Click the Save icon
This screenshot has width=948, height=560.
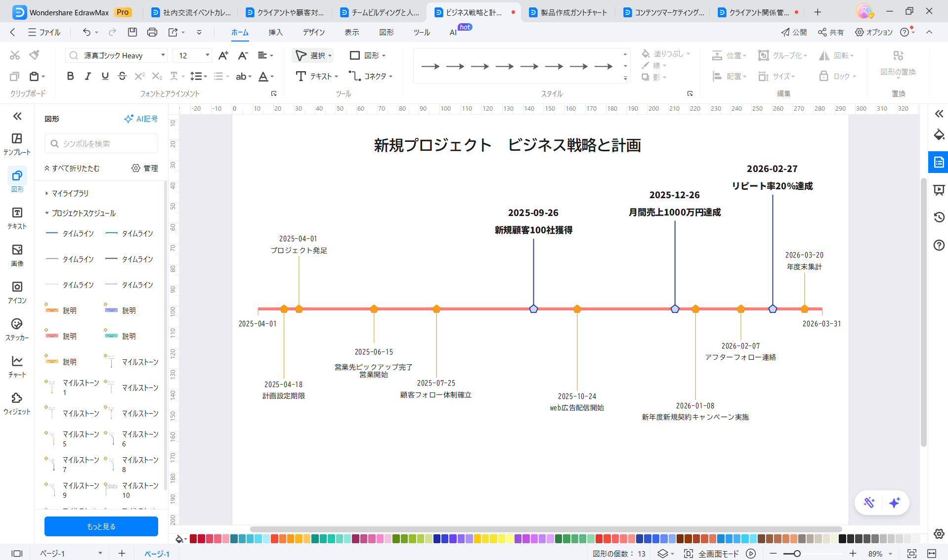click(132, 32)
